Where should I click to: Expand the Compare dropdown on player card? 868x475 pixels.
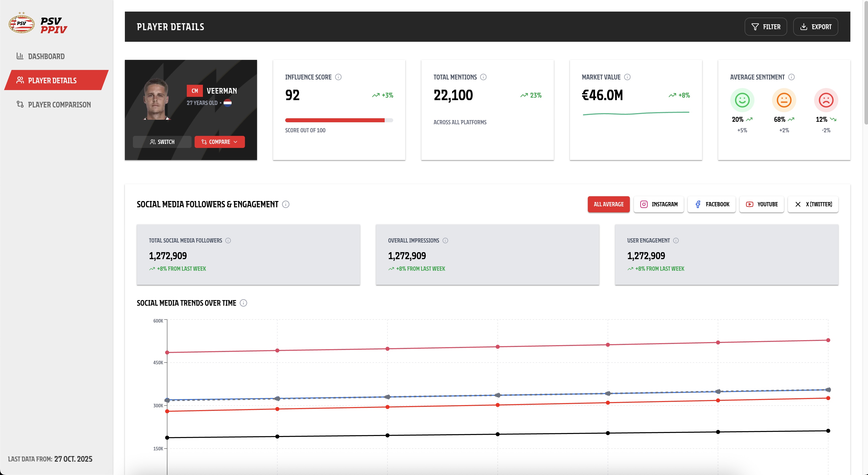[x=220, y=142]
